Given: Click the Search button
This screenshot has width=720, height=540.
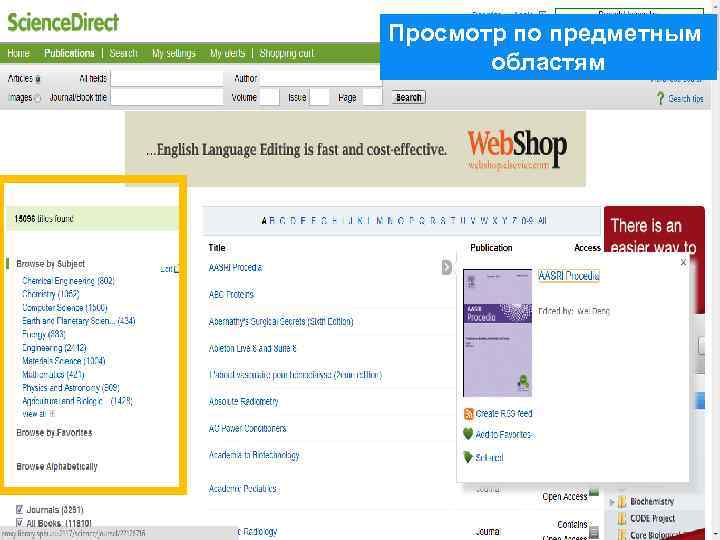Looking at the screenshot, I should (x=409, y=97).
